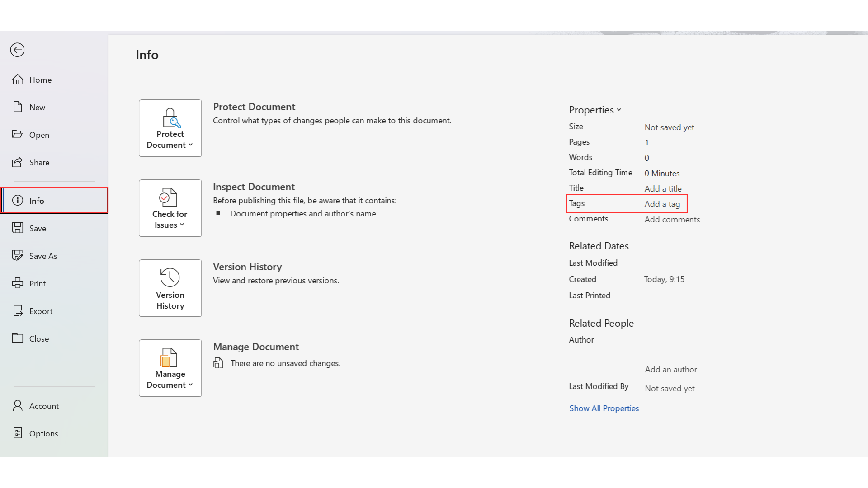Expand the Protect Document dropdown
The width and height of the screenshot is (868, 488).
(x=170, y=128)
